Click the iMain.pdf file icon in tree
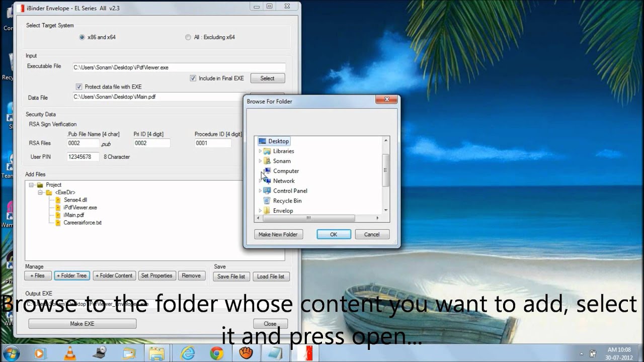 point(58,215)
